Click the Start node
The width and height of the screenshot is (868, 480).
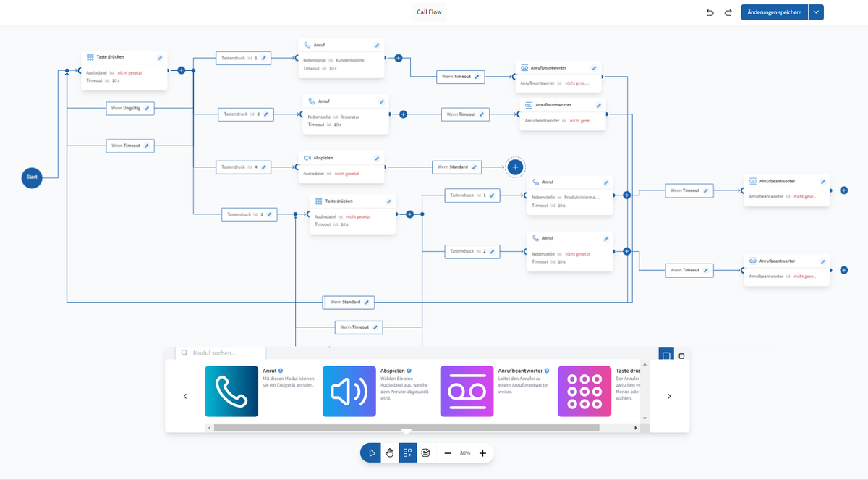(32, 177)
